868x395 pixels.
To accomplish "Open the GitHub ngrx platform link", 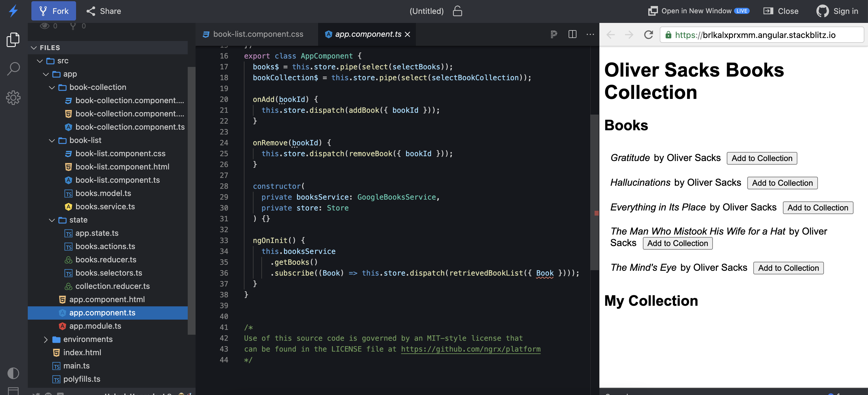I will pyautogui.click(x=471, y=349).
